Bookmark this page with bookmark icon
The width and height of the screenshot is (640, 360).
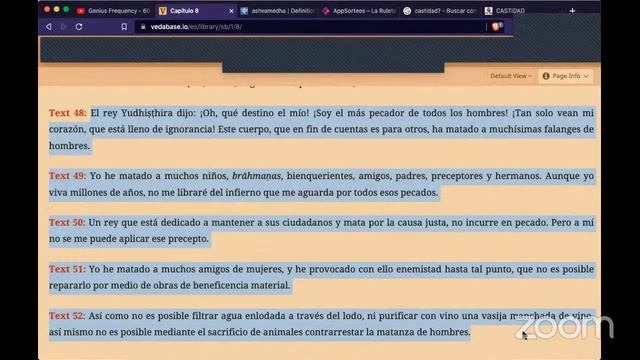(x=124, y=27)
